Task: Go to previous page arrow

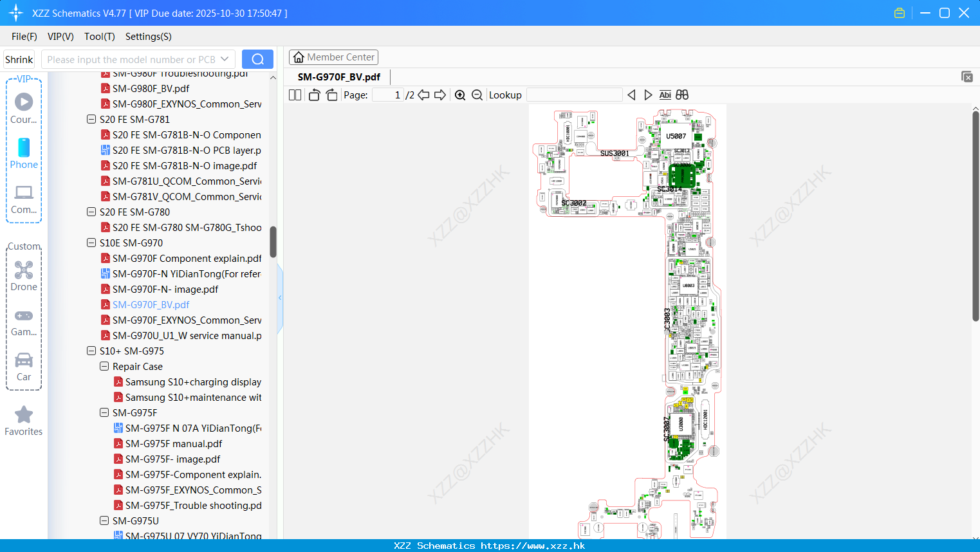Action: click(423, 95)
